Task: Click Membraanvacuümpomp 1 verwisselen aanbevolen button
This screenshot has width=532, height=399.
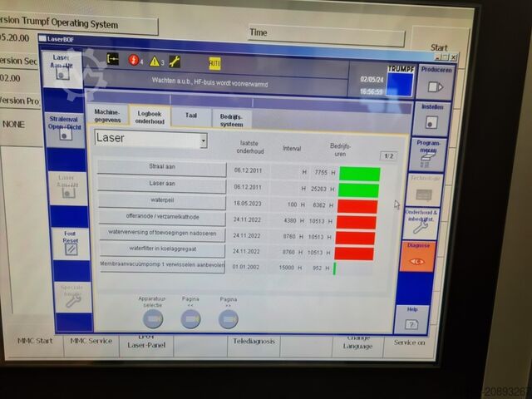Action: tap(162, 266)
